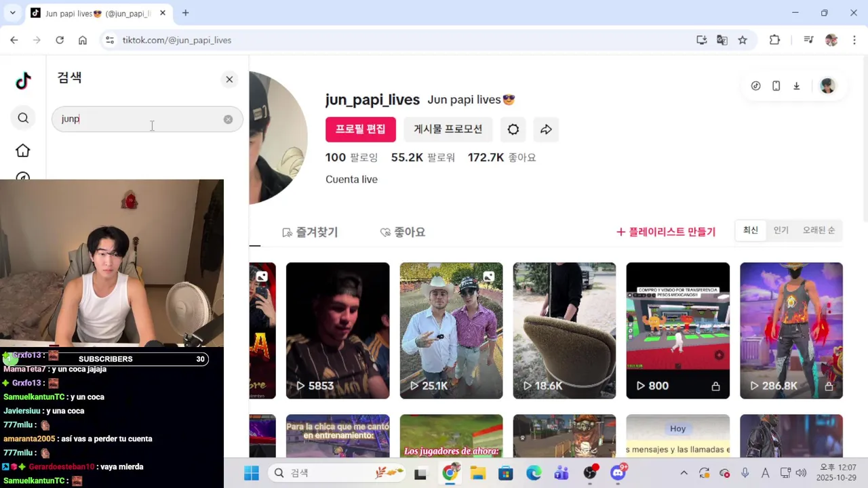Viewport: 868px width, 488px height.
Task: Open the Chrome profile avatar
Action: point(831,40)
